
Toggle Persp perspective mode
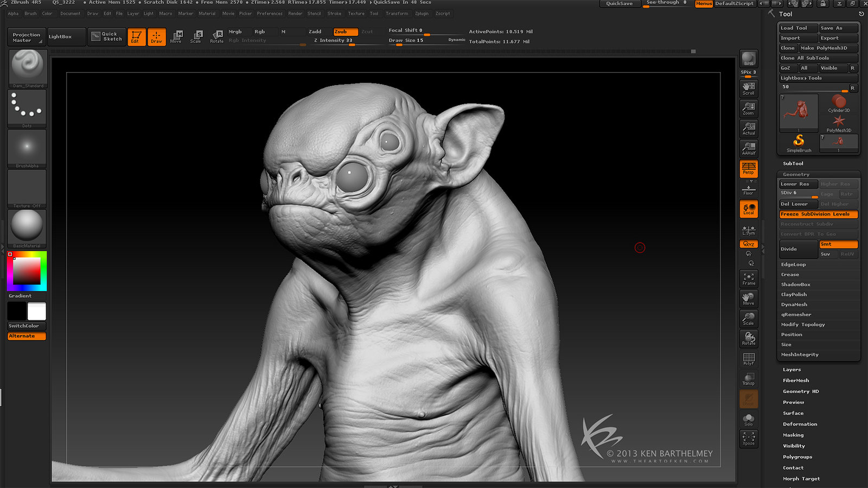(x=749, y=168)
